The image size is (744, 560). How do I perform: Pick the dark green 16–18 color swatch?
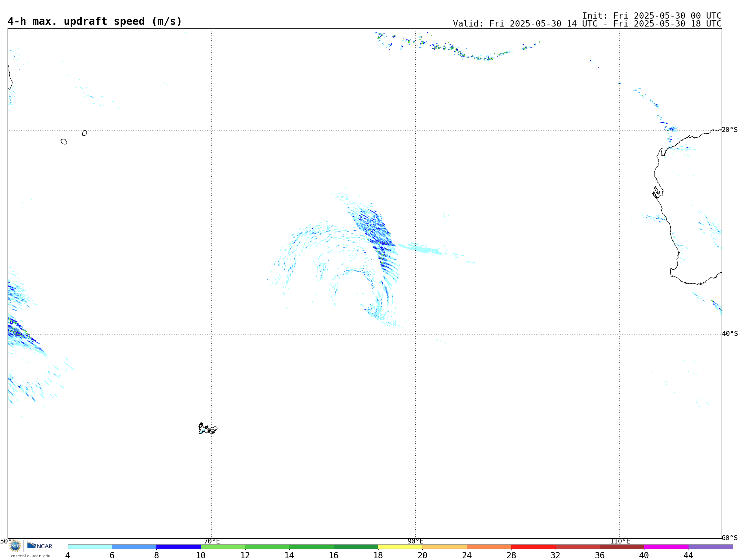tap(356, 547)
